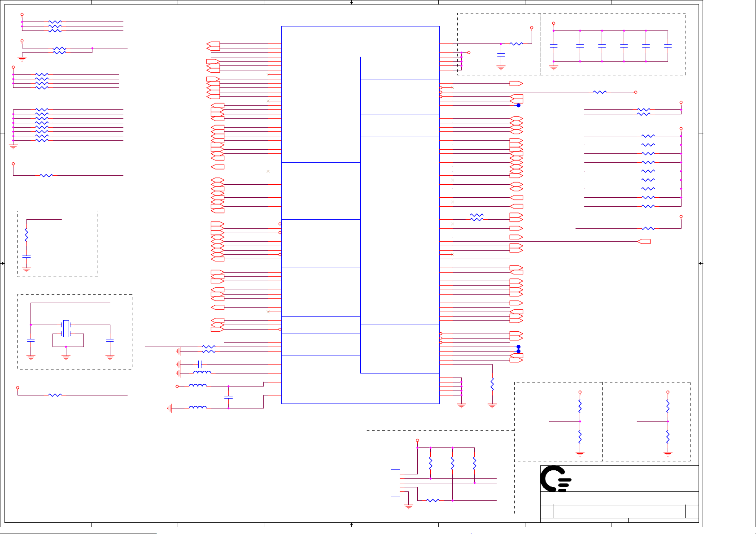Select the capacitor in the small RC filter box
Screen dimensions: 756x534
[x=26, y=256]
